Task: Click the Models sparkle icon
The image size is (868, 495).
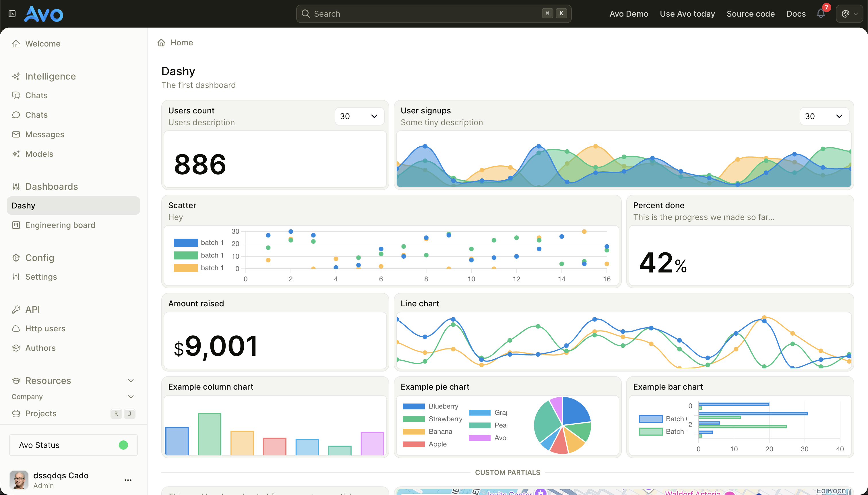Action: click(x=16, y=154)
